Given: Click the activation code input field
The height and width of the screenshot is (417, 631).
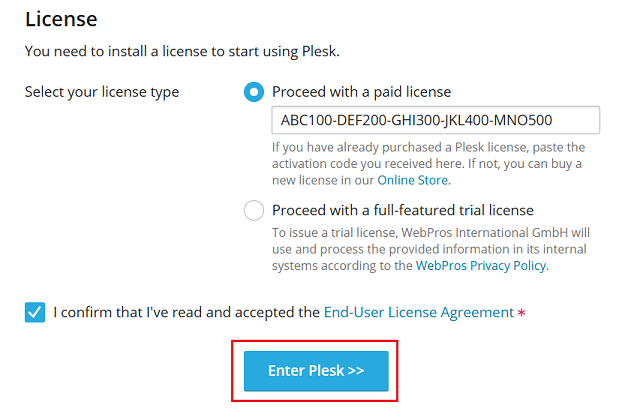Looking at the screenshot, I should (435, 121).
